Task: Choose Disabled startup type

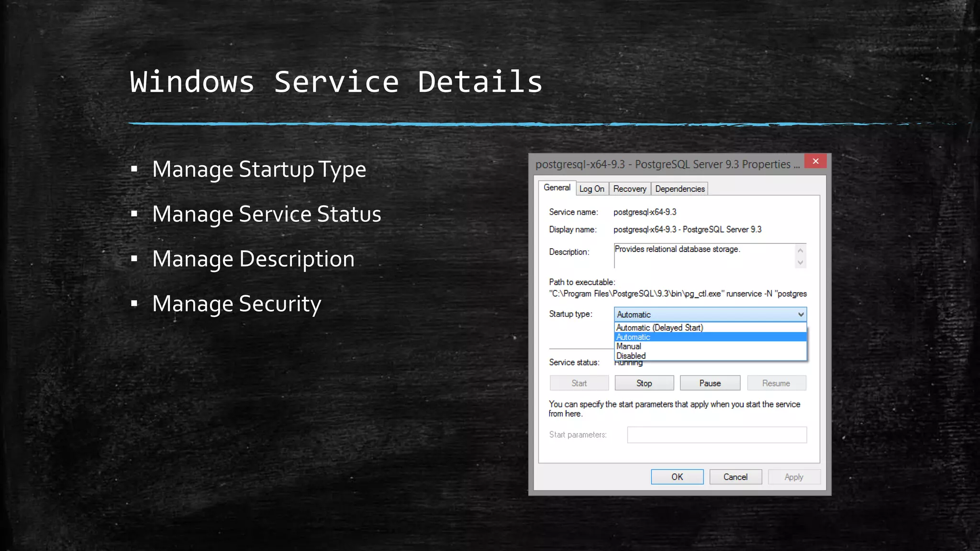Action: [x=710, y=355]
